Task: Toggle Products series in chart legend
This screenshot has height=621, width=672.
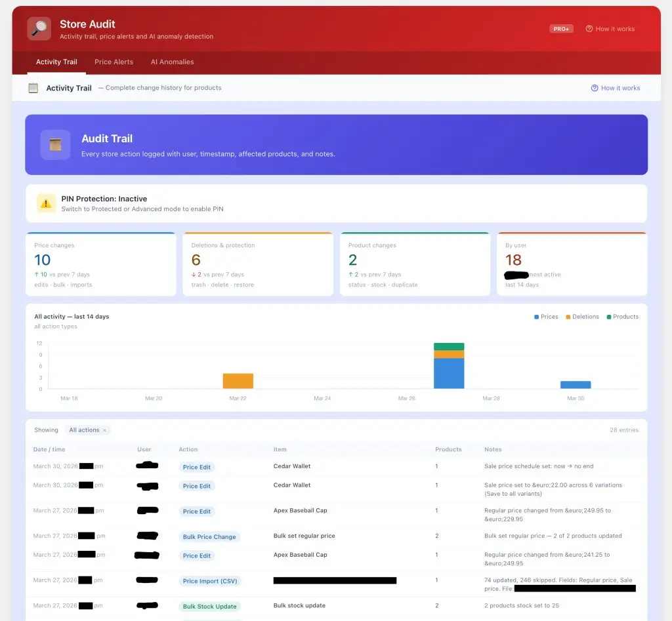Action: click(x=622, y=317)
